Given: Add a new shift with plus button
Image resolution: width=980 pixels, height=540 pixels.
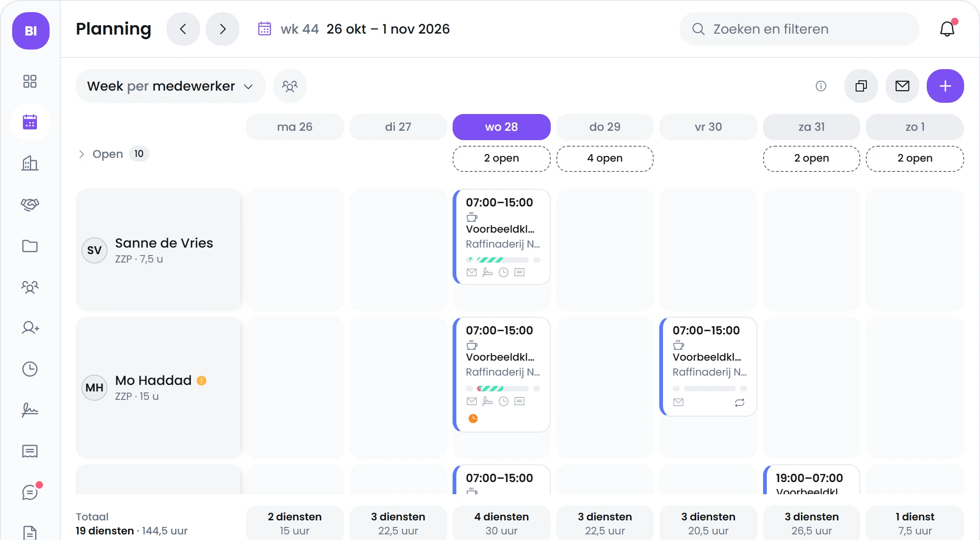Looking at the screenshot, I should pos(945,86).
